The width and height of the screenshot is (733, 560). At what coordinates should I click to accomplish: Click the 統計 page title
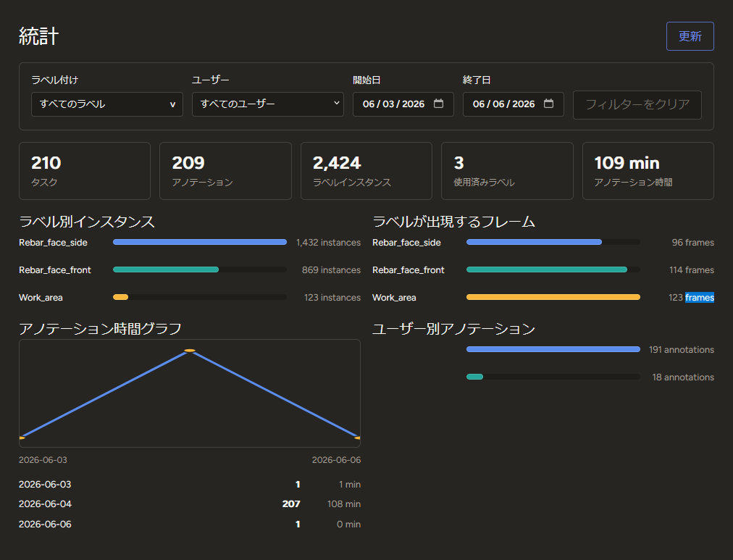click(39, 36)
